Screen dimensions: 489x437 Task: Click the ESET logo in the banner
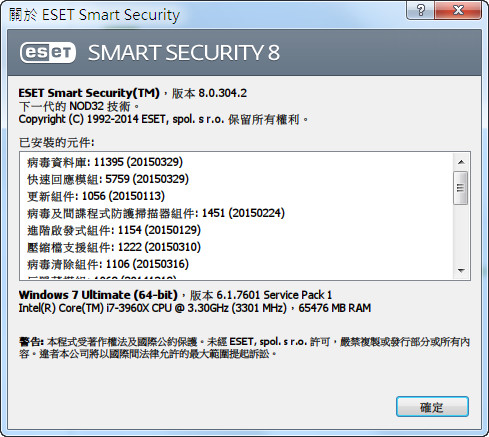click(x=48, y=52)
